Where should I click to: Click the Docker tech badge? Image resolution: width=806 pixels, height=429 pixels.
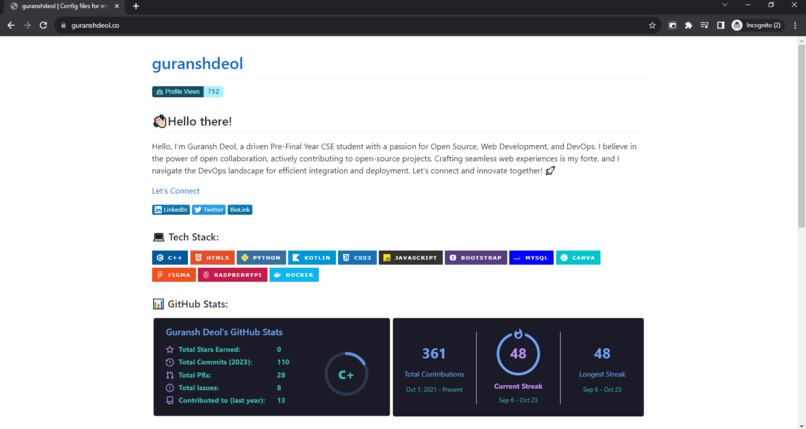pyautogui.click(x=294, y=275)
